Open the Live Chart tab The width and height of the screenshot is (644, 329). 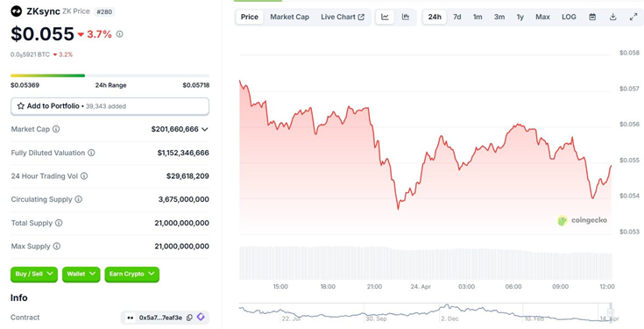[343, 17]
